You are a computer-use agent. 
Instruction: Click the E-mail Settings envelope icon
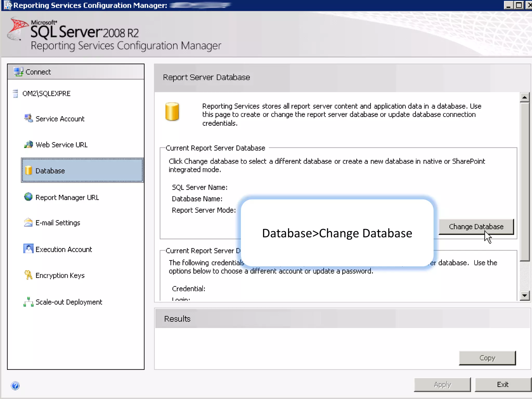click(28, 222)
